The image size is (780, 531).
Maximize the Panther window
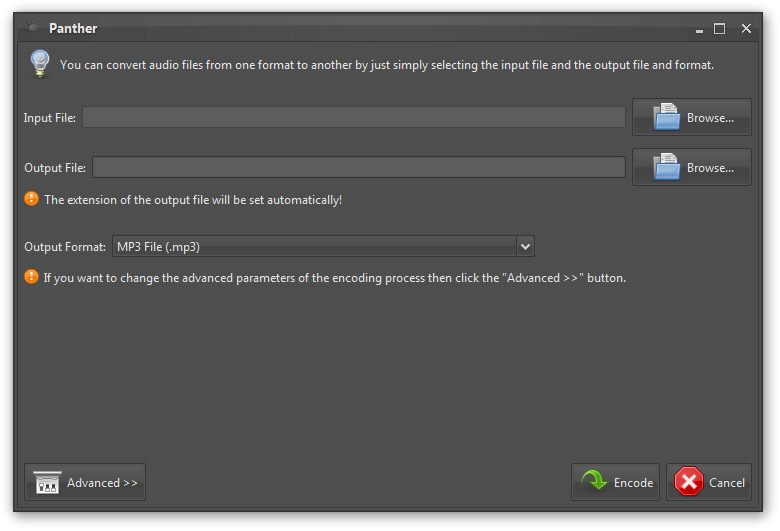coord(719,29)
